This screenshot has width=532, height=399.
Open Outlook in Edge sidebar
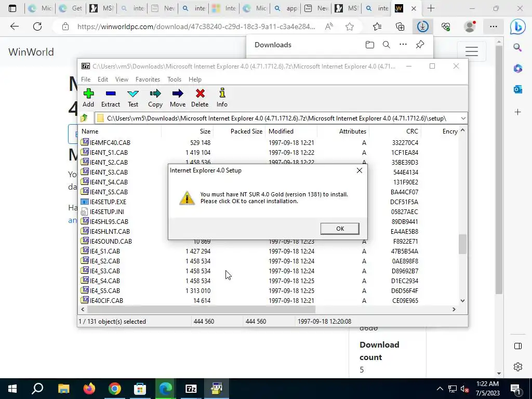[x=518, y=89]
